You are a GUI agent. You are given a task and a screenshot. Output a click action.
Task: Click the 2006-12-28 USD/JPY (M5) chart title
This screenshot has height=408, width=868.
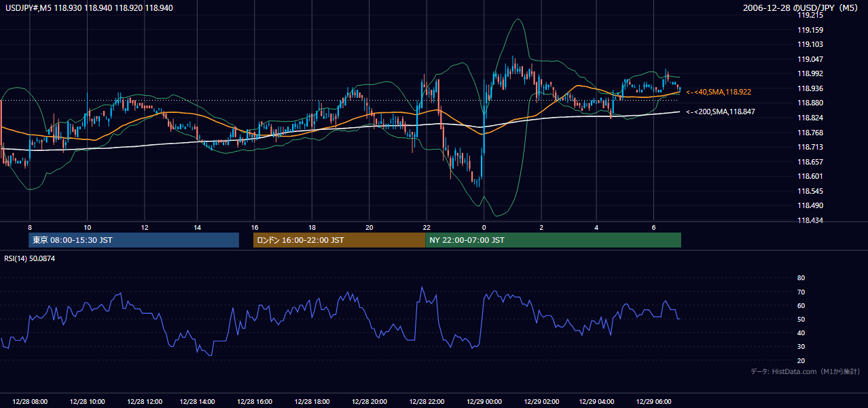801,7
